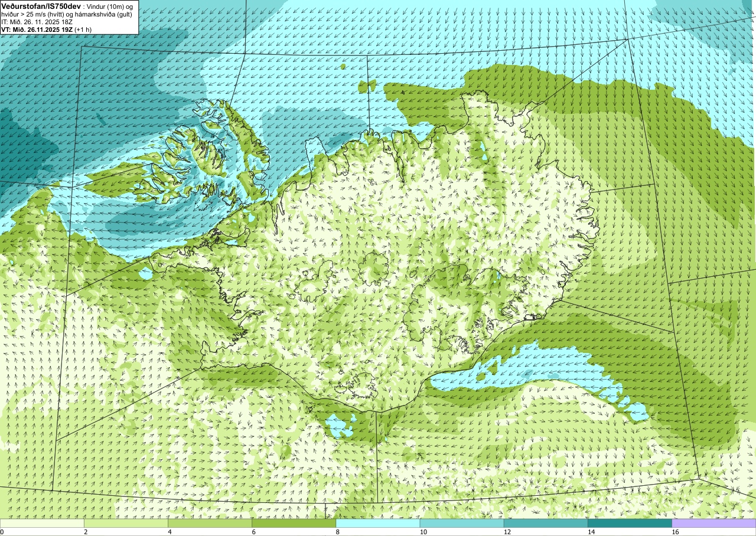Click the teal 12–14 m/s legend swatch
Image resolution: width=756 pixels, height=536 pixels.
[x=546, y=523]
